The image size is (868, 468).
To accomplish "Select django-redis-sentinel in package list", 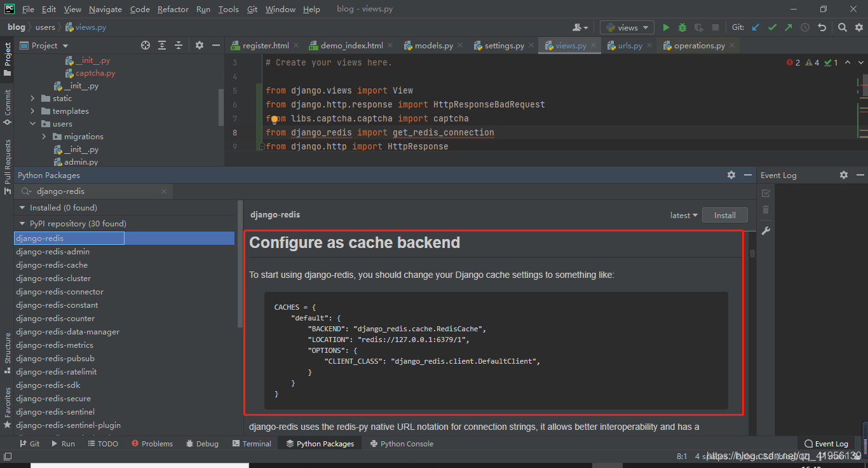I will pyautogui.click(x=55, y=412).
